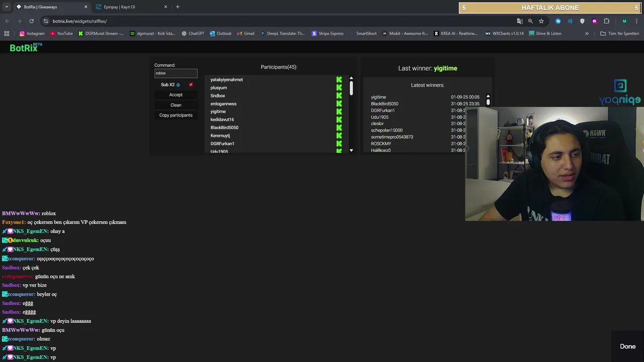Click the browser forward navigation arrow
Screen dimensions: 644x362
tap(19, 21)
